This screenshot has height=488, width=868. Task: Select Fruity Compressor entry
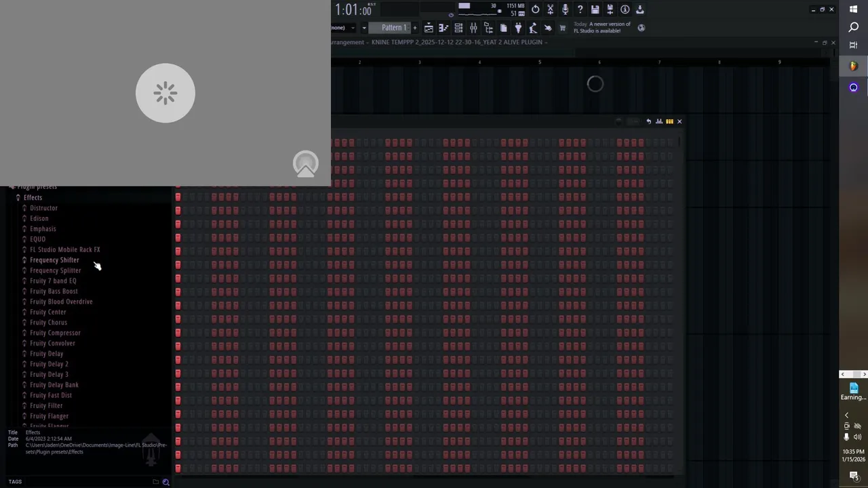point(55,333)
